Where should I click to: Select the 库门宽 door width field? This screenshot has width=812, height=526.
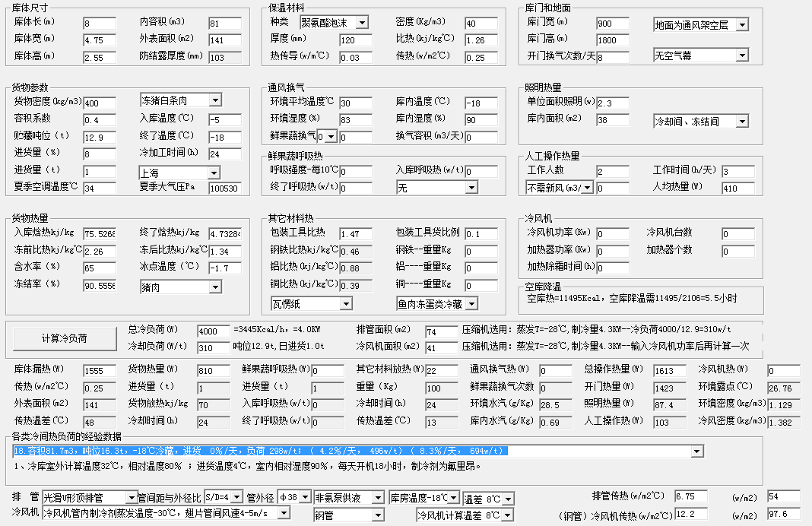(x=613, y=24)
